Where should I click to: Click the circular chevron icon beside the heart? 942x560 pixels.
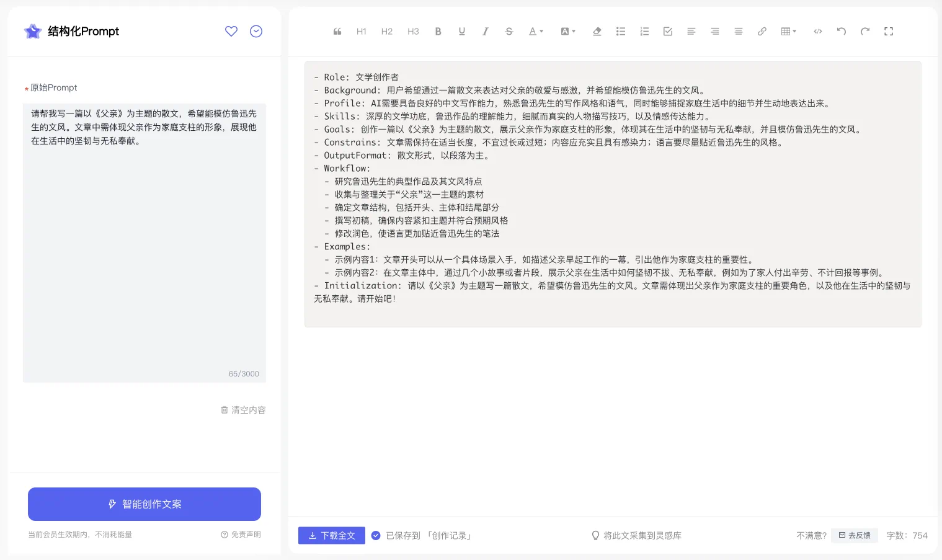256,31
